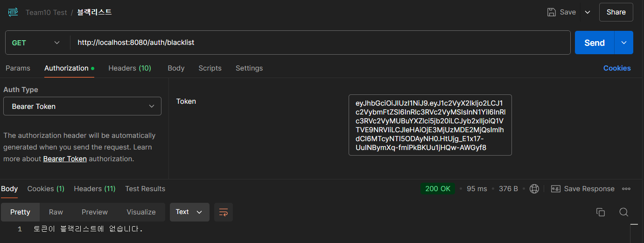Viewport: 644px width, 243px height.
Task: Click the request URL field
Action: 320,43
